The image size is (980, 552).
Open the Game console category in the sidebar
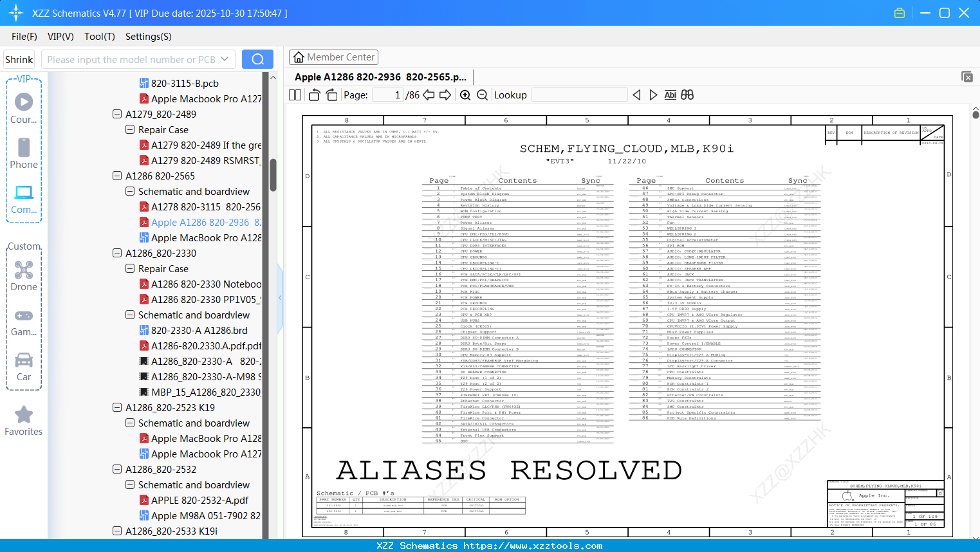24,322
